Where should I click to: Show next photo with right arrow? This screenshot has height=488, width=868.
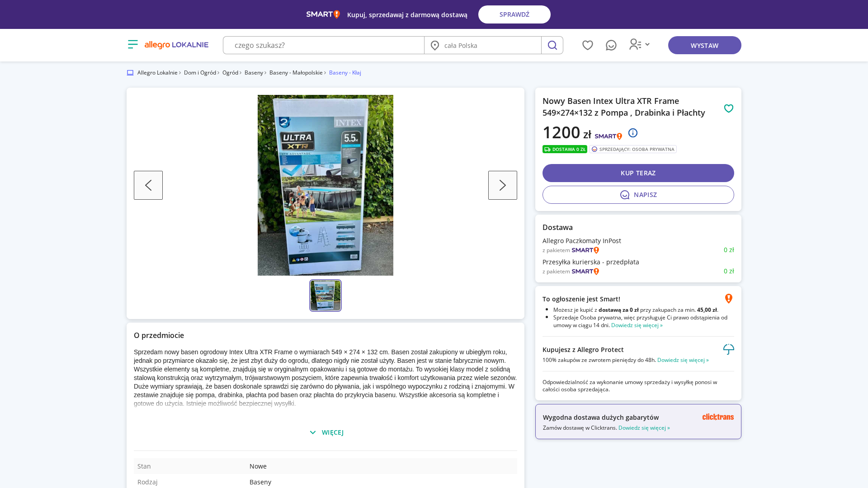(x=503, y=185)
